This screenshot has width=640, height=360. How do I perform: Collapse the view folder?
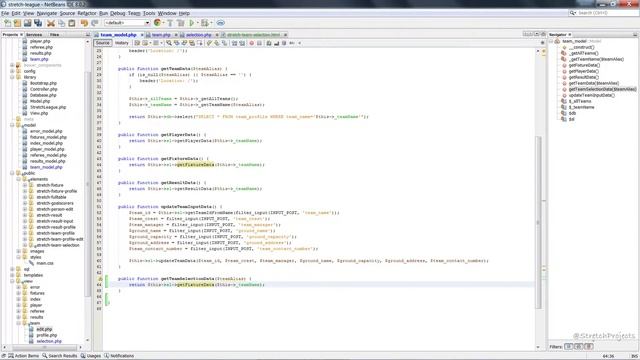point(12,281)
